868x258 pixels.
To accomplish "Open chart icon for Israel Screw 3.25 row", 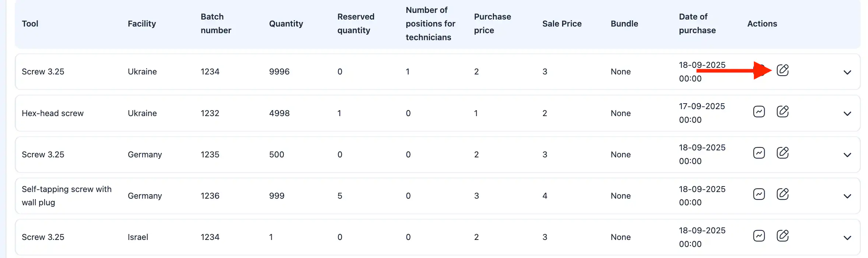I will point(759,236).
